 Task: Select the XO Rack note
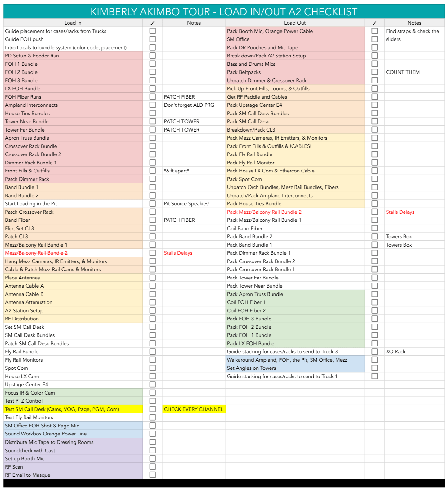coord(414,351)
